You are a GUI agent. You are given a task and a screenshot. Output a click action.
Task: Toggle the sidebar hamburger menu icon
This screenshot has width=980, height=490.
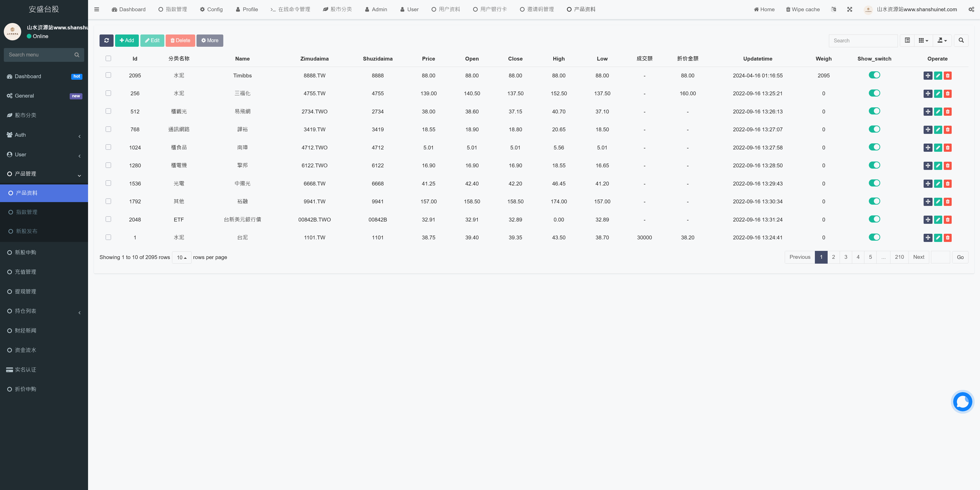(x=97, y=9)
